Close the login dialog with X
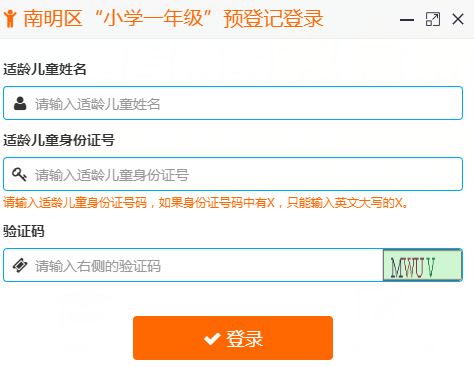 (x=458, y=19)
